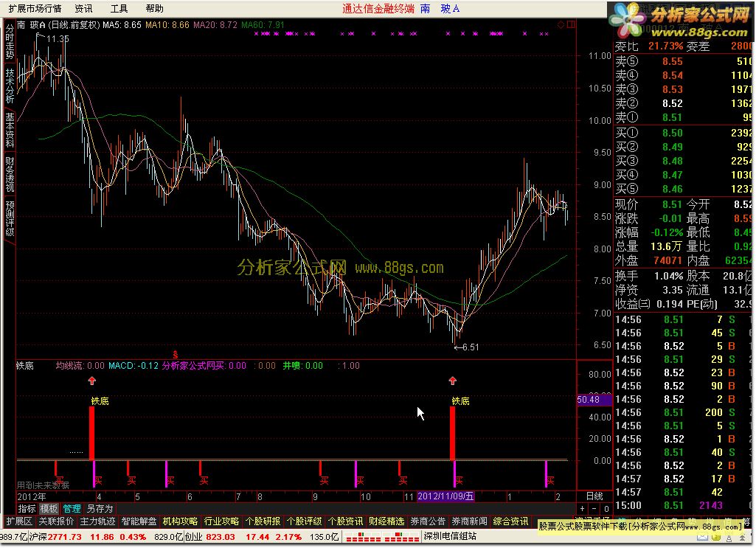The height and width of the screenshot is (548, 756).
Task: Click the last magenta 买 signal near February
Action: [x=547, y=474]
